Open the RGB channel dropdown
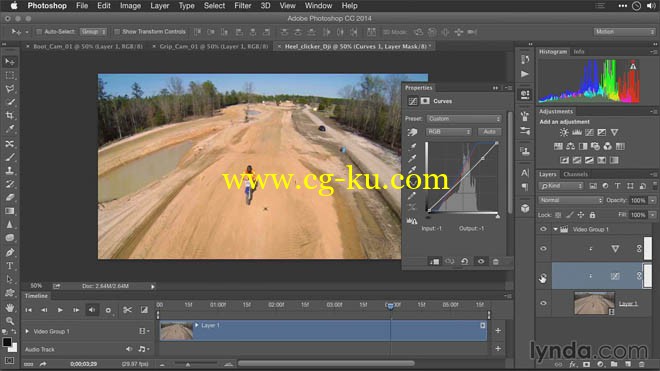The height and width of the screenshot is (371, 660). tap(449, 132)
